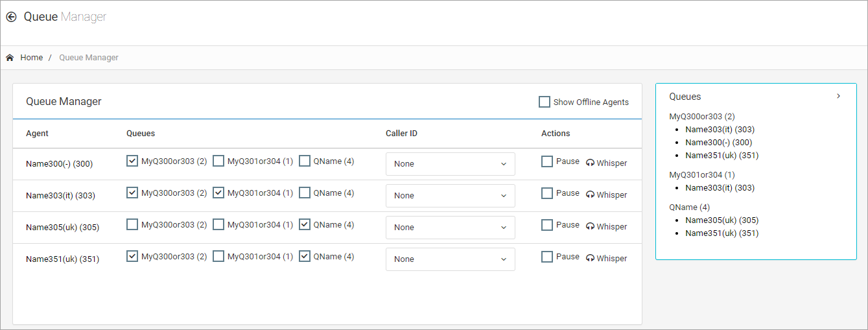
Task: Go to Home breadcrumb link
Action: [x=31, y=58]
